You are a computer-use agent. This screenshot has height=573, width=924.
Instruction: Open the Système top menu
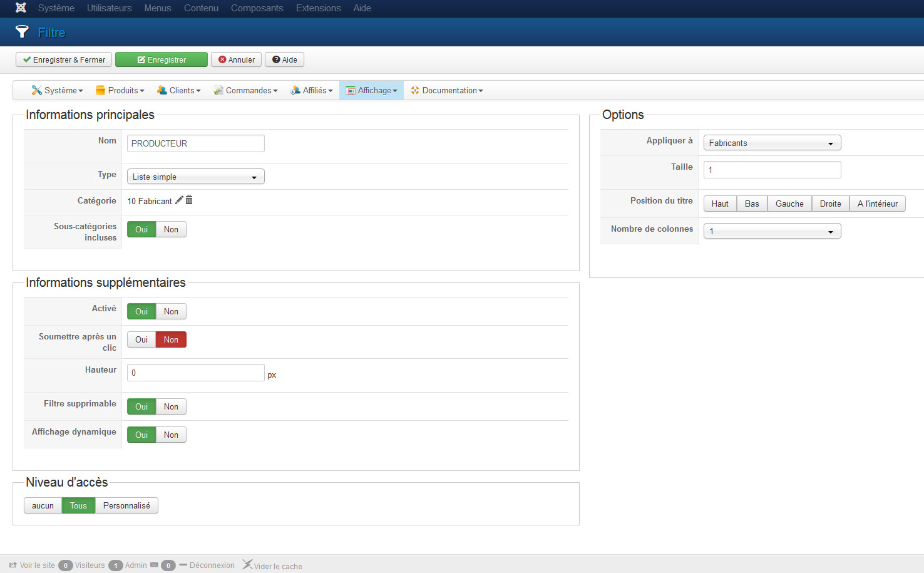[56, 8]
